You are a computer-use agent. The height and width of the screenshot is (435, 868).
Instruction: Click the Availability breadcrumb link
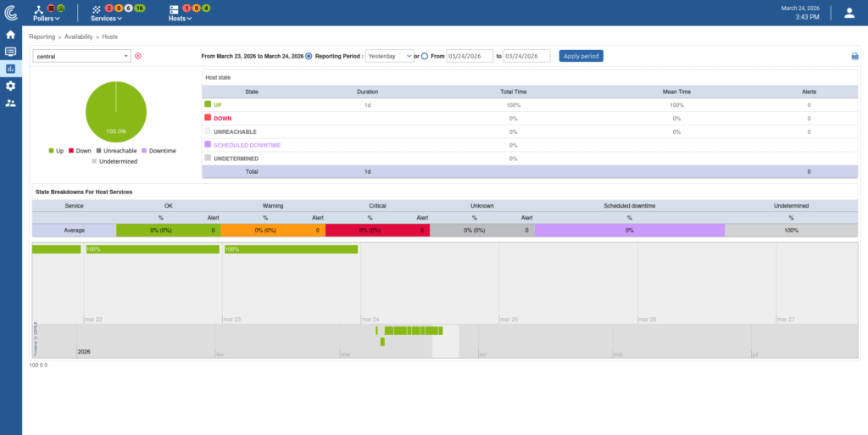[x=79, y=37]
